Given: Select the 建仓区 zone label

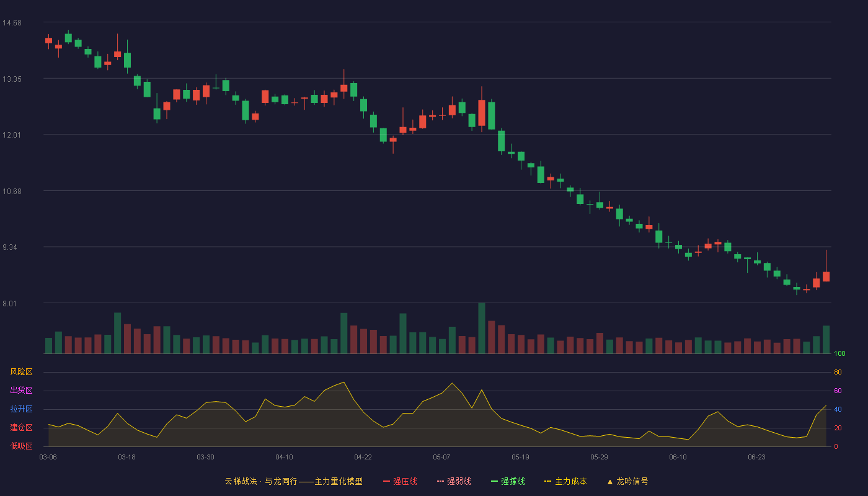Looking at the screenshot, I should [21, 428].
